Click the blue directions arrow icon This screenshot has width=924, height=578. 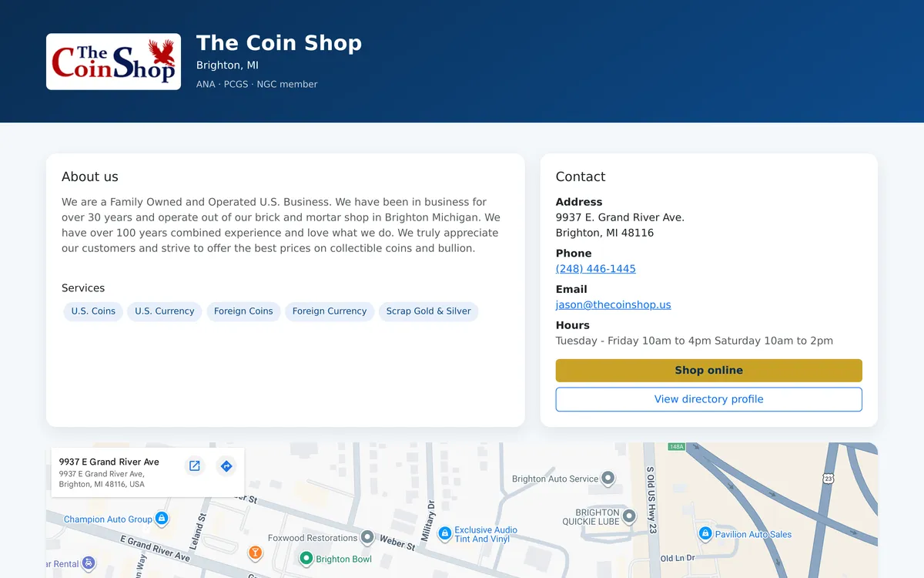pyautogui.click(x=226, y=466)
